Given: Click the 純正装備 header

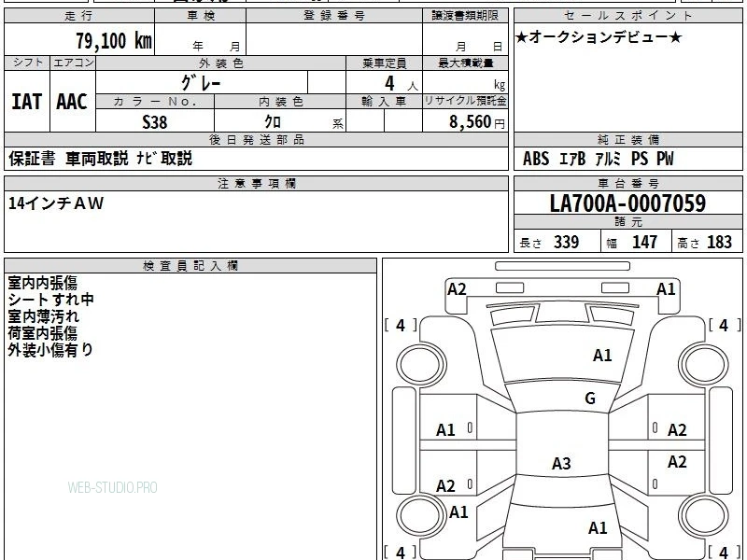Looking at the screenshot, I should click(x=627, y=139).
